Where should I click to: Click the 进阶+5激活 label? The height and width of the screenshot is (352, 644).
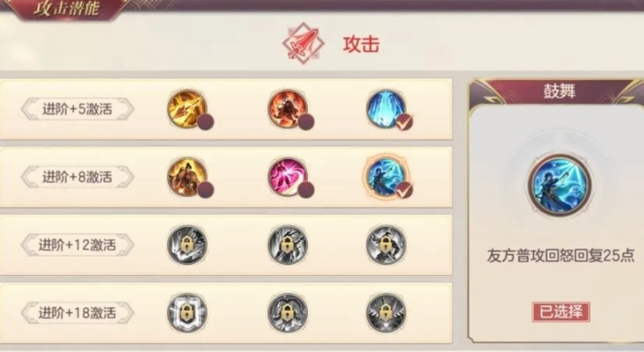[77, 109]
